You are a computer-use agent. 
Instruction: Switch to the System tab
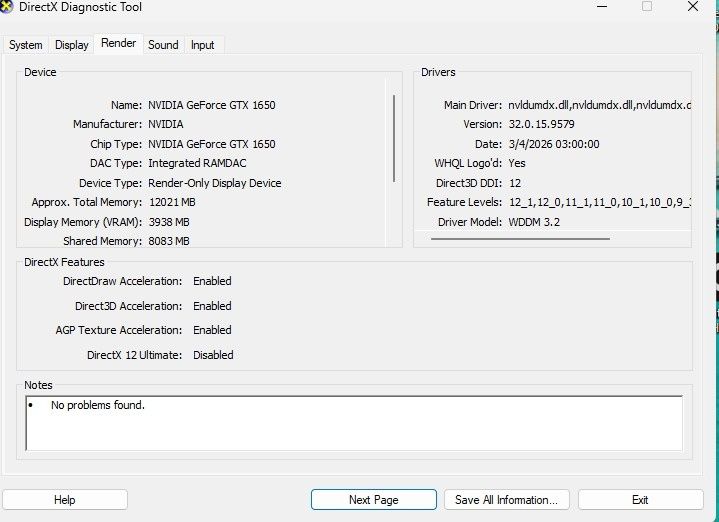click(26, 45)
